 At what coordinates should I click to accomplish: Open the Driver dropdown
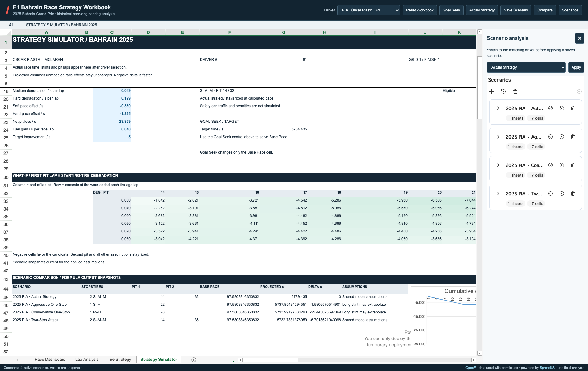369,10
